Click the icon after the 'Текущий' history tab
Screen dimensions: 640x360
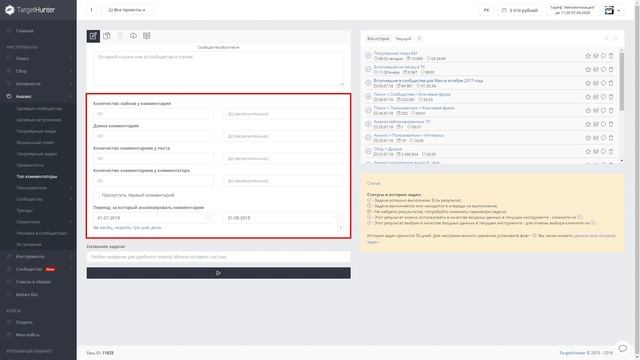point(419,38)
